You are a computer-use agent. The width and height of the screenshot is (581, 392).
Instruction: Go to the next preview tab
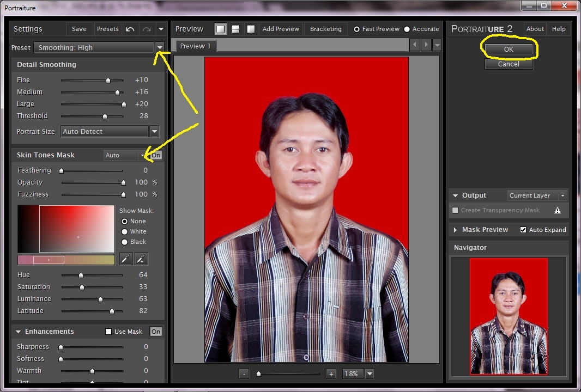426,45
